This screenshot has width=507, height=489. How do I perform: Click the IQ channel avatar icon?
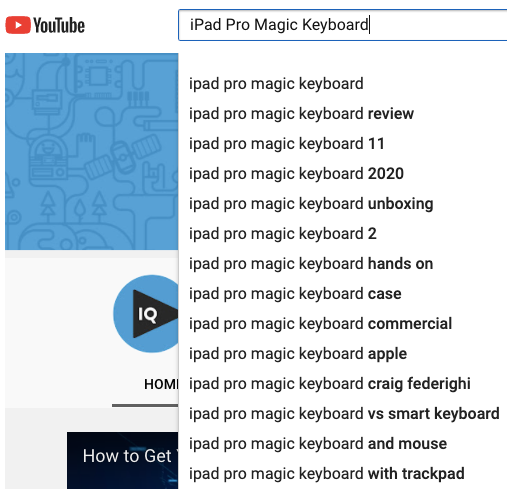146,314
